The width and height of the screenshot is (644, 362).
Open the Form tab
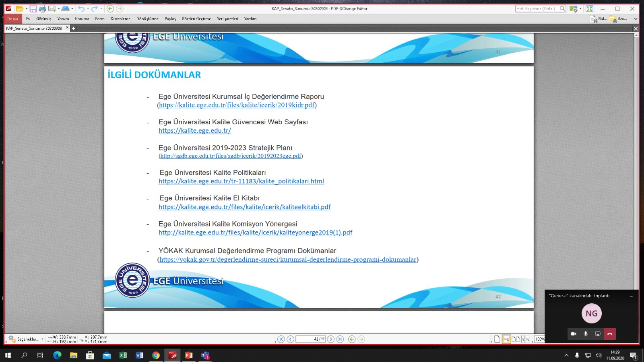(x=100, y=19)
